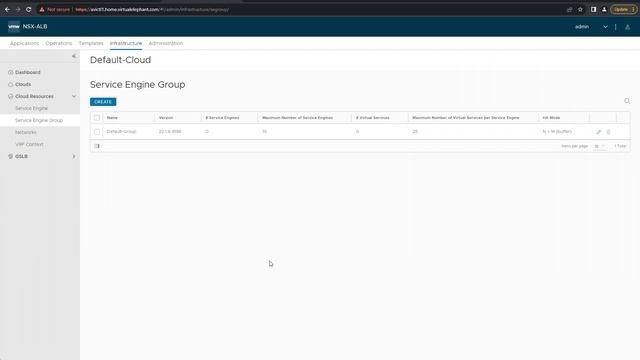Screen dimensions: 640x360
Task: Click the user account icon in header
Action: [x=628, y=27]
